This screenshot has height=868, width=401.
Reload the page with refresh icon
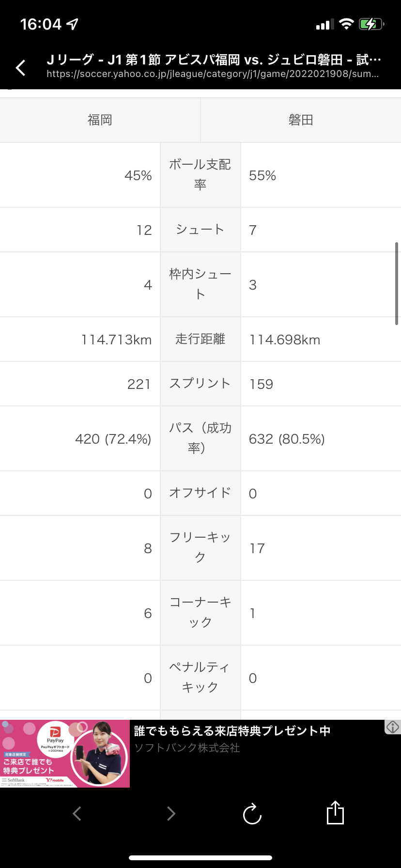252,813
